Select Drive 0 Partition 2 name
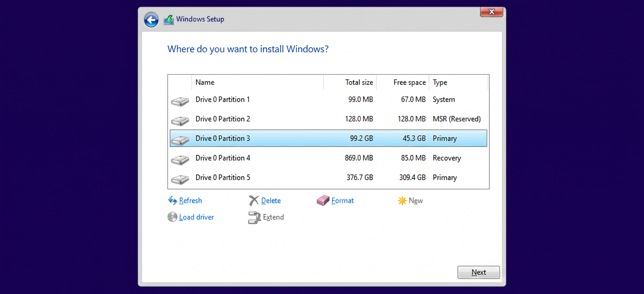The width and height of the screenshot is (644, 294). [x=223, y=119]
